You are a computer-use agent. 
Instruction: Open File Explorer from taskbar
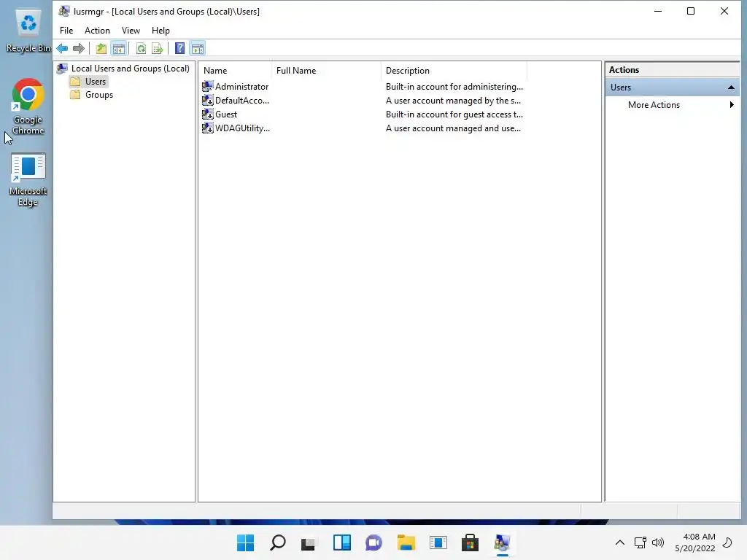406,542
